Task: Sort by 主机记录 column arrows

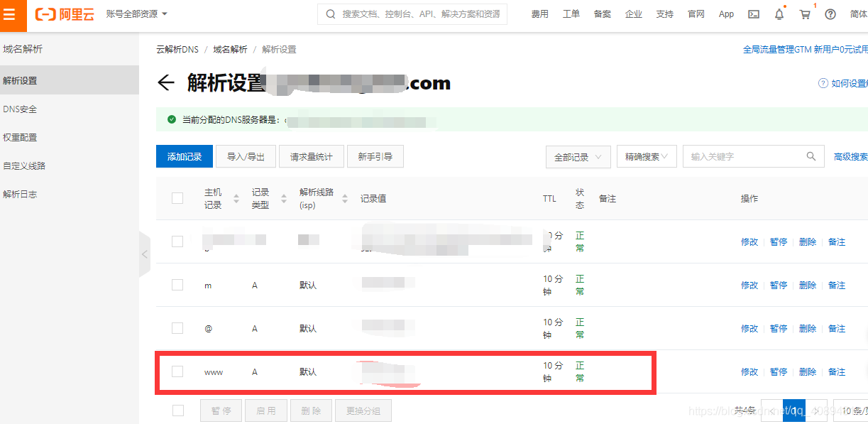Action: pyautogui.click(x=236, y=199)
